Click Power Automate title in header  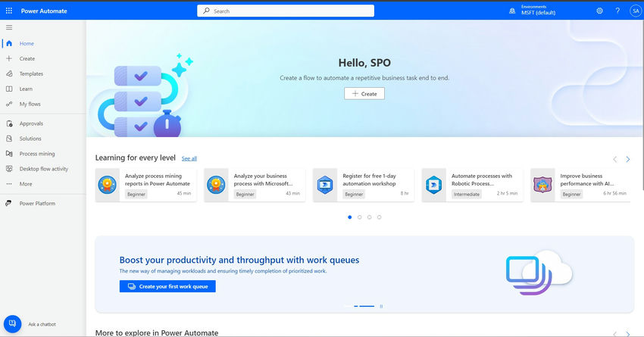coord(44,11)
